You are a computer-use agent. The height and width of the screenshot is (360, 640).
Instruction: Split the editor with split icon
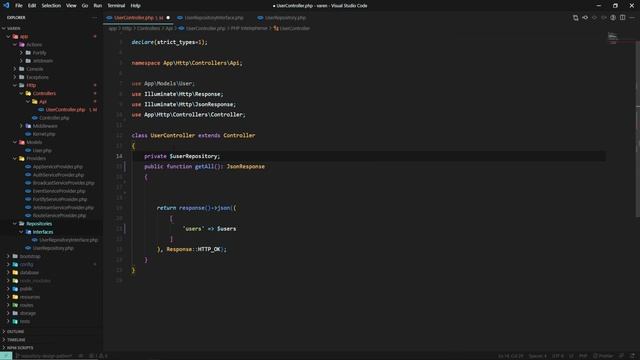tap(622, 18)
